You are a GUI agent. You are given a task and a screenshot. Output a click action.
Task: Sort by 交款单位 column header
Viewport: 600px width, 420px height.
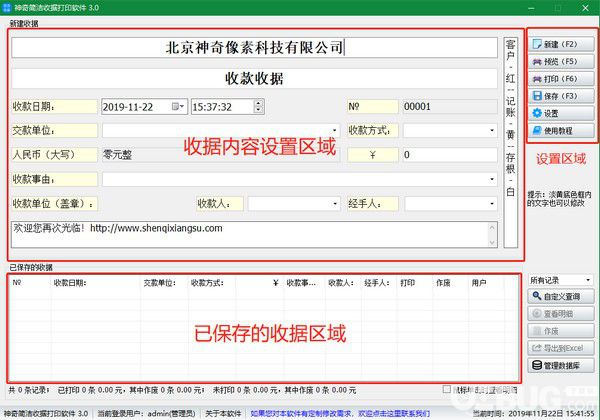tap(165, 283)
